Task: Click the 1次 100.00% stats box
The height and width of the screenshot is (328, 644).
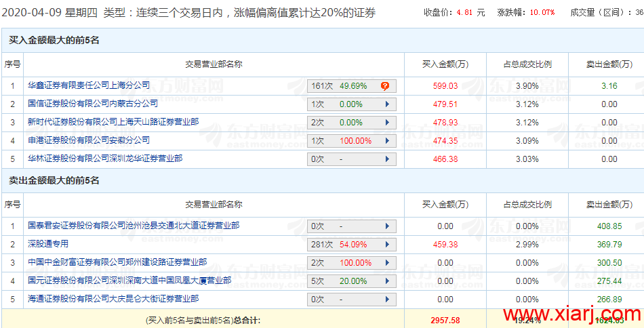Action: coord(352,141)
